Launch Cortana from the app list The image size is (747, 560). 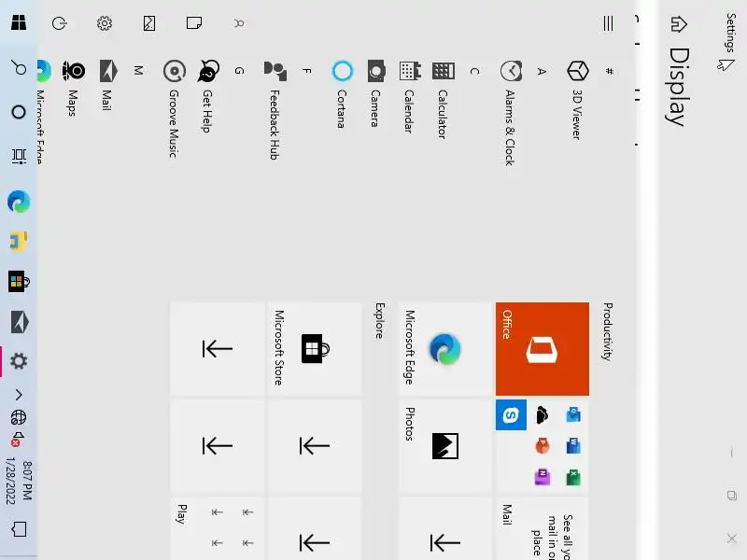coord(342,94)
